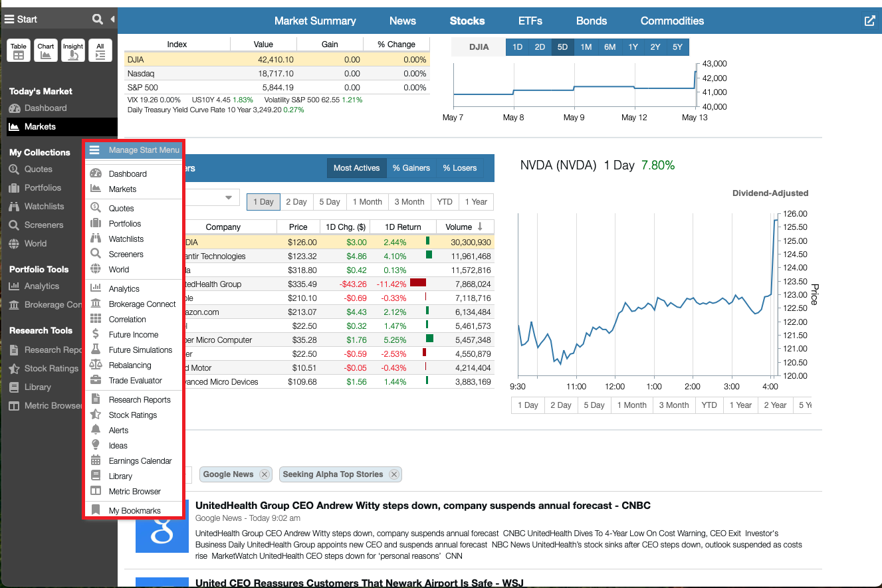Open Library in the left sidebar
Screen dimensions: 882x588
[x=38, y=387]
